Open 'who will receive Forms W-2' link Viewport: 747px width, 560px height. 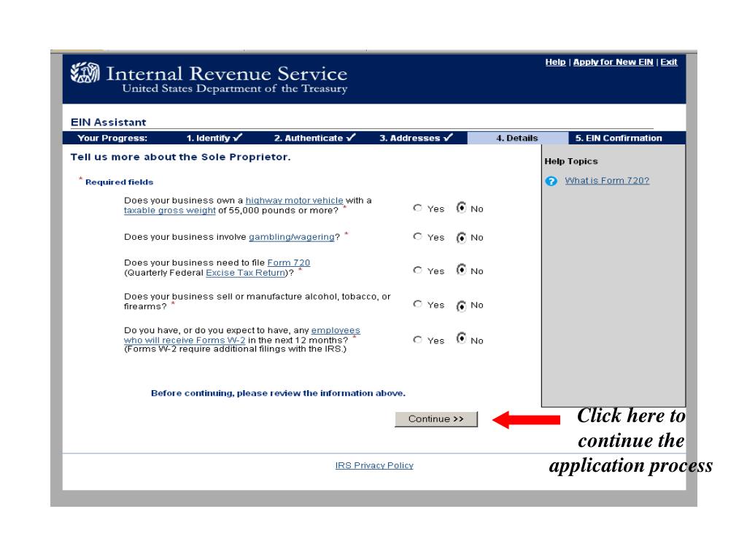pos(185,341)
